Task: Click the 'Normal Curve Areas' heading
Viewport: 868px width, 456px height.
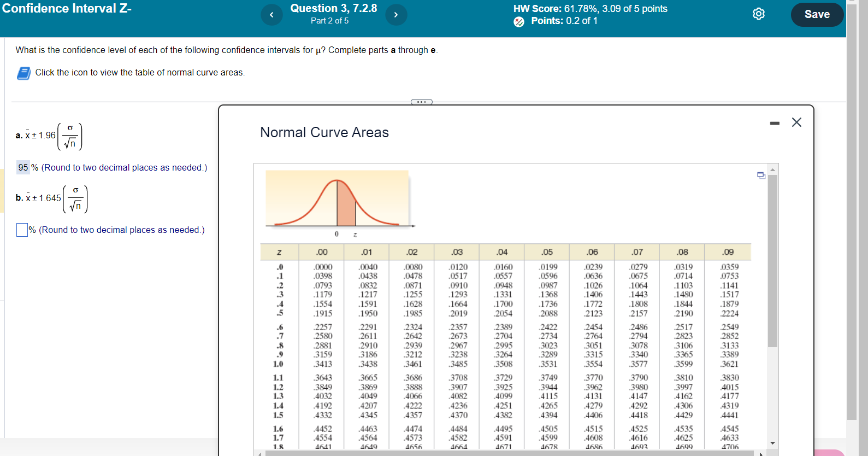Action: click(324, 132)
